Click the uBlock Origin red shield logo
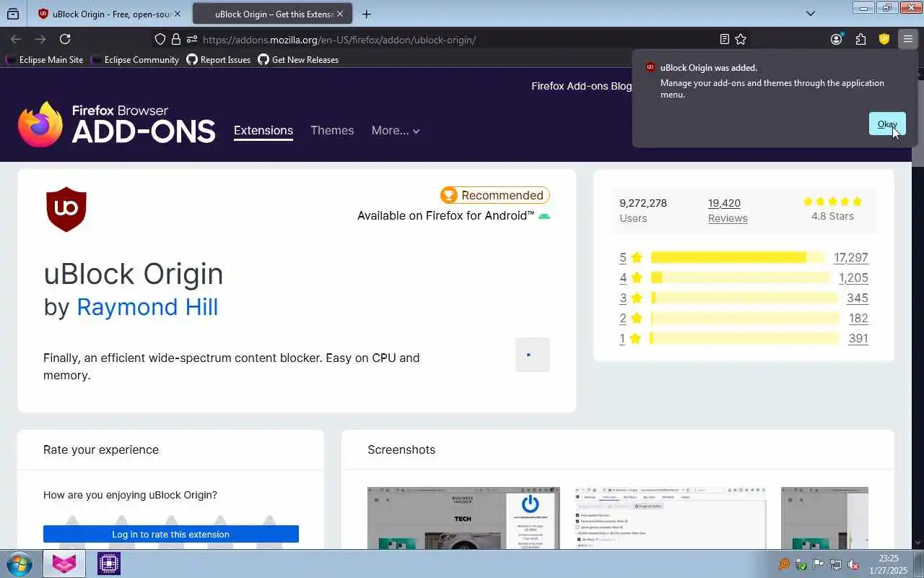This screenshot has height=578, width=924. [x=66, y=210]
